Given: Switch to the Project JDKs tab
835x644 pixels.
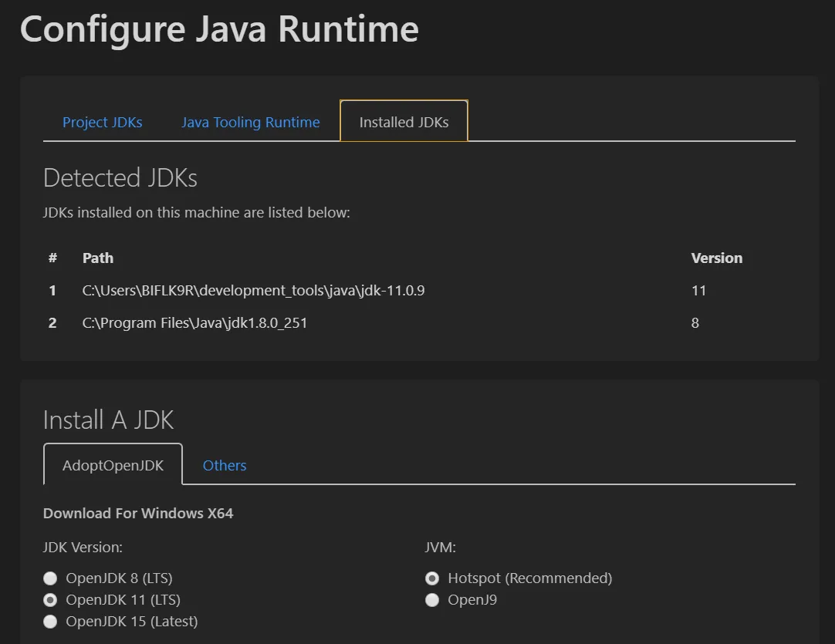Looking at the screenshot, I should [x=103, y=123].
